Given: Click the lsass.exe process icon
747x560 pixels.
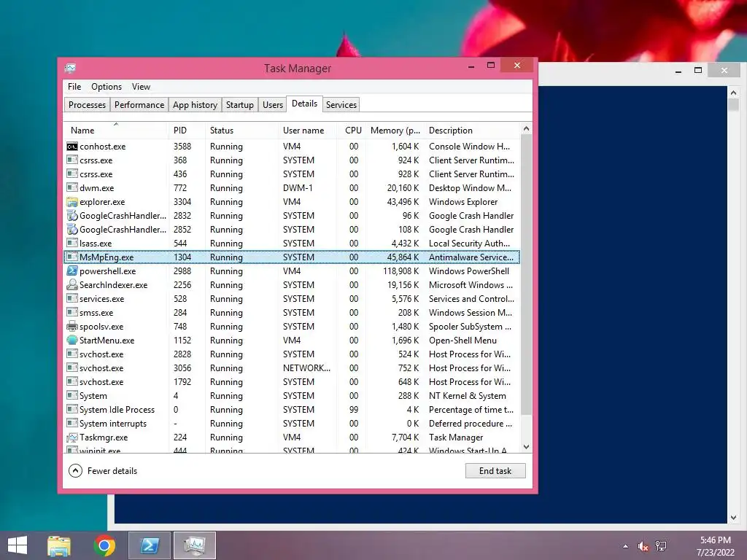Looking at the screenshot, I should pos(72,244).
